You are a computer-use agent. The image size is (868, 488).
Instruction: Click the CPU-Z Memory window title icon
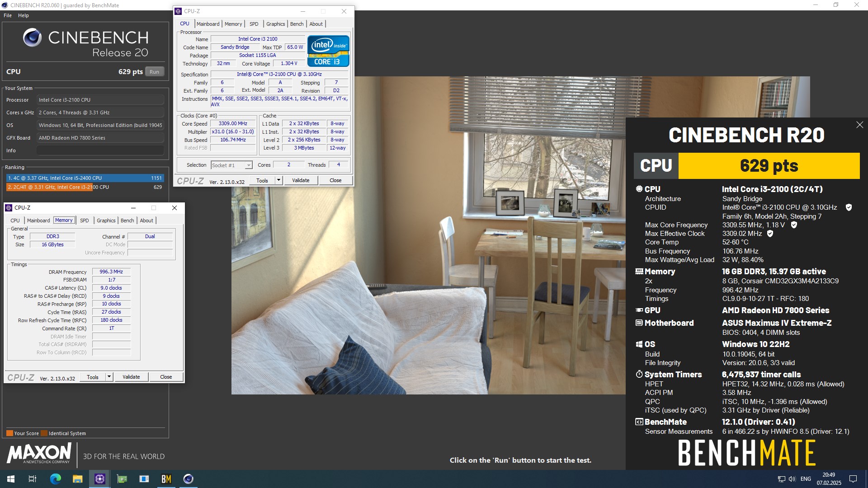tap(9, 208)
